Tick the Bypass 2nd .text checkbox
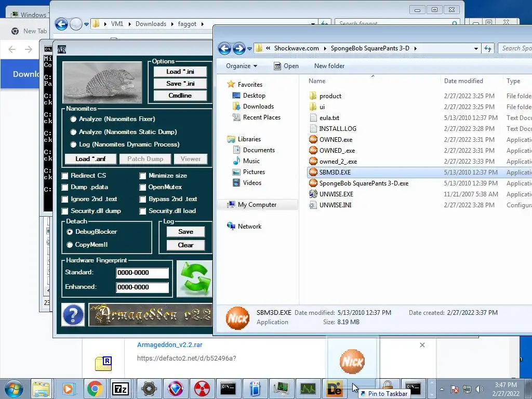 pos(142,199)
